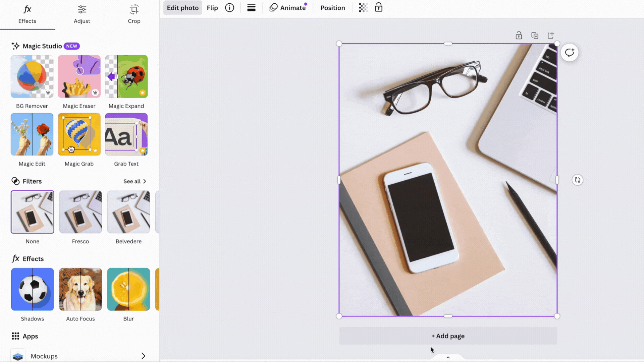Open Magic Eraser
Screen dimensions: 644x362
click(79, 76)
